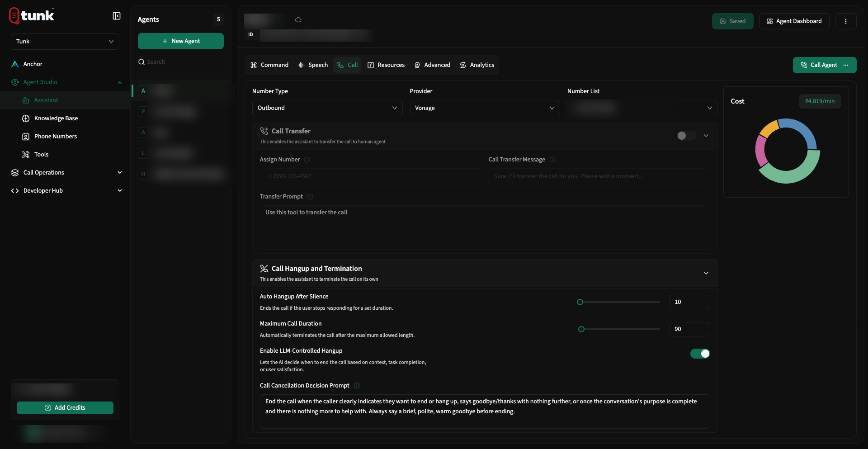The height and width of the screenshot is (449, 868).
Task: Click the cloud sync icon
Action: pyautogui.click(x=298, y=20)
